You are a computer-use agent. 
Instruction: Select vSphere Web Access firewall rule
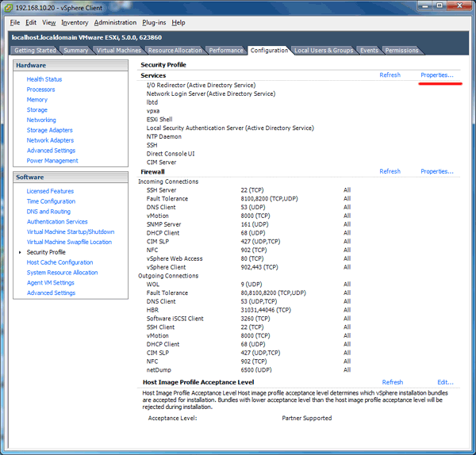pos(175,258)
